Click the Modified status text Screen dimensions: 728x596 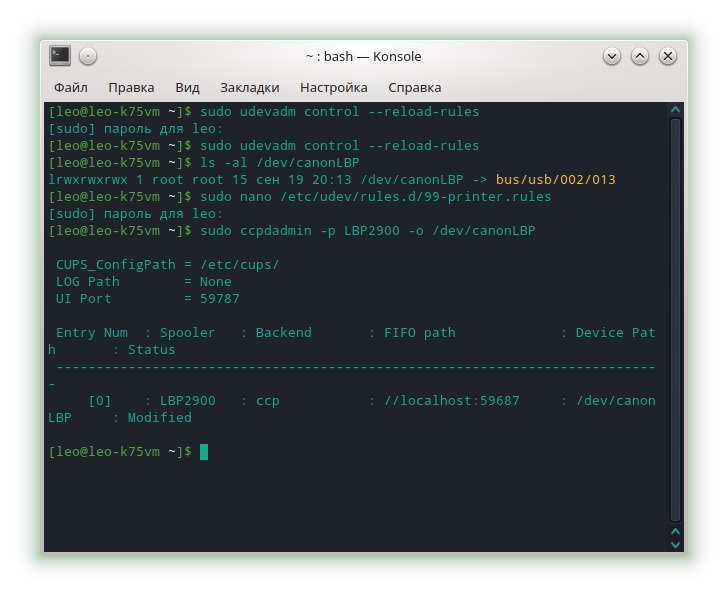point(159,418)
